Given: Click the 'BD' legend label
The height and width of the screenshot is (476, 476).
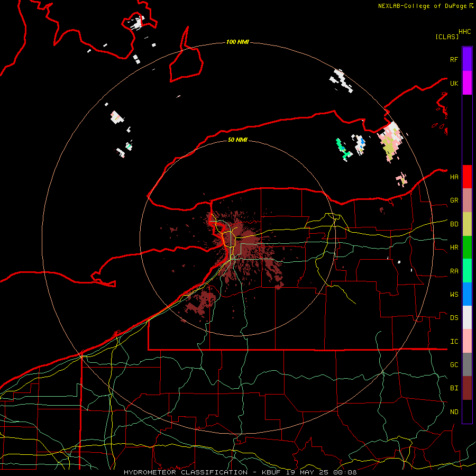Looking at the screenshot, I should [454, 224].
